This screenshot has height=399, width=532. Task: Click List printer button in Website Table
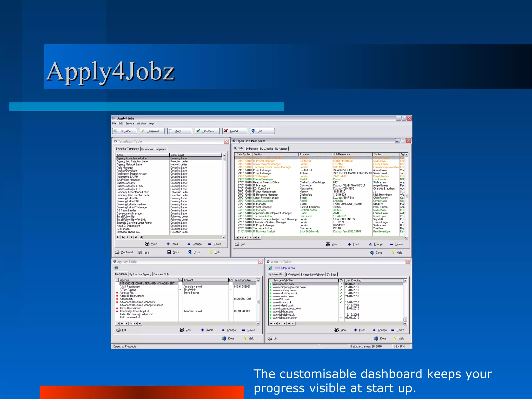(272, 338)
